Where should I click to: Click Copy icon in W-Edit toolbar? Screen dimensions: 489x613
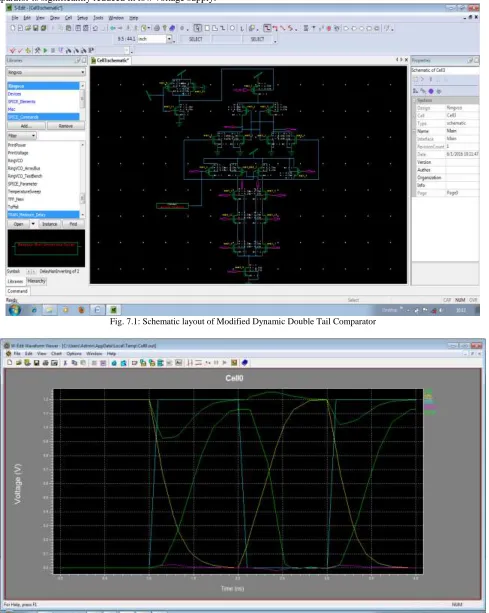pyautogui.click(x=74, y=363)
